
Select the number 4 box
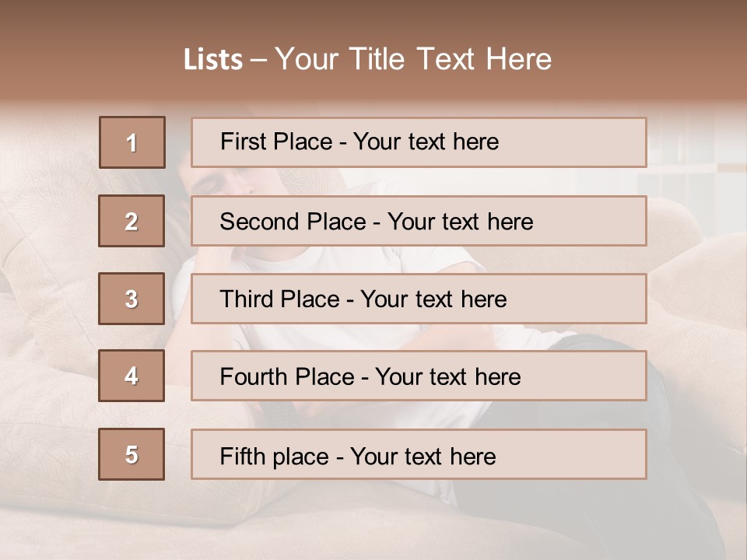pyautogui.click(x=132, y=376)
